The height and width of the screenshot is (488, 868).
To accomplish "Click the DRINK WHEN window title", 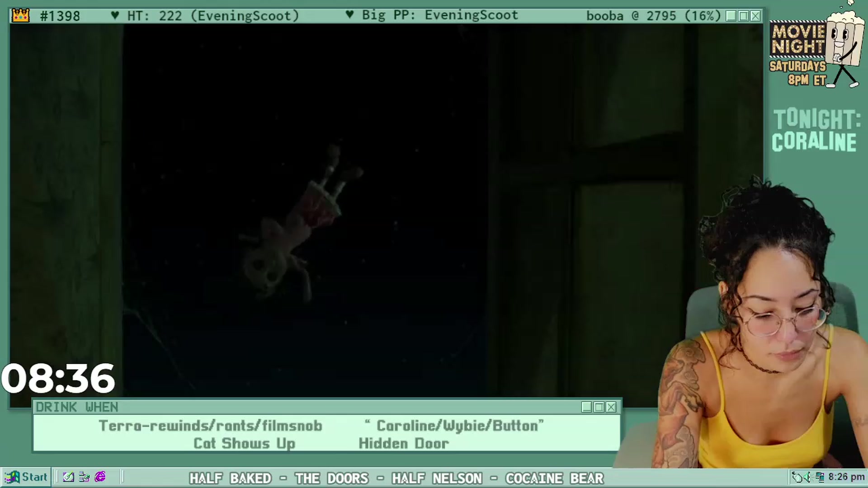I will tap(77, 407).
